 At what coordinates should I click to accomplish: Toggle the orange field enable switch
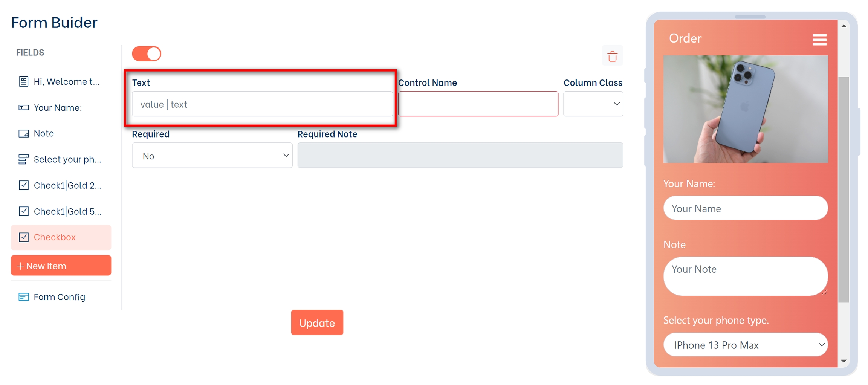(147, 54)
